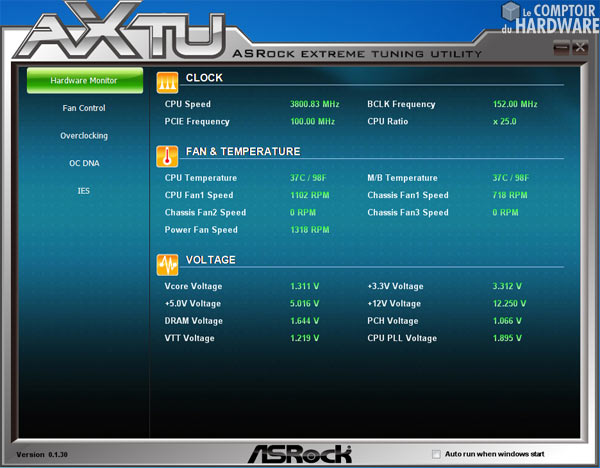Viewport: 600px width, 468px height.
Task: Click the Chassis Fan2 Speed label
Action: (x=205, y=212)
